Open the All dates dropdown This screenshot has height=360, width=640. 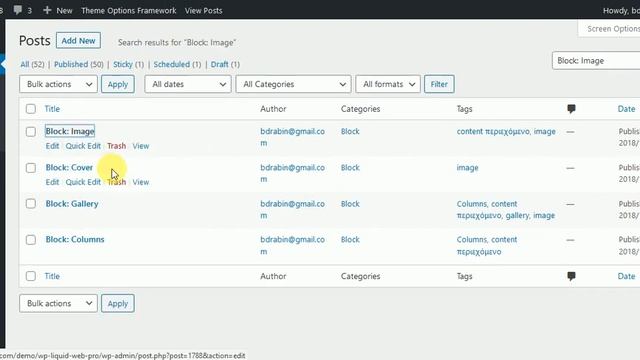(188, 84)
